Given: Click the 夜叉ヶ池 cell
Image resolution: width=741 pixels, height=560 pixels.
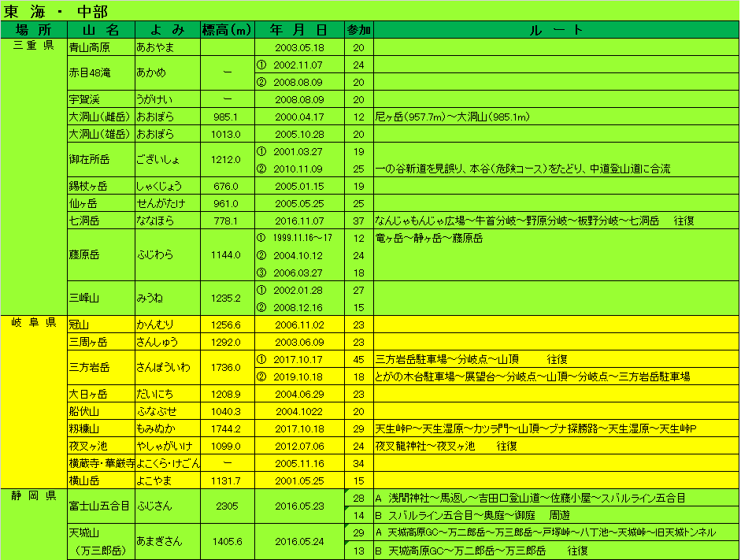Looking at the screenshot, I should (101, 446).
